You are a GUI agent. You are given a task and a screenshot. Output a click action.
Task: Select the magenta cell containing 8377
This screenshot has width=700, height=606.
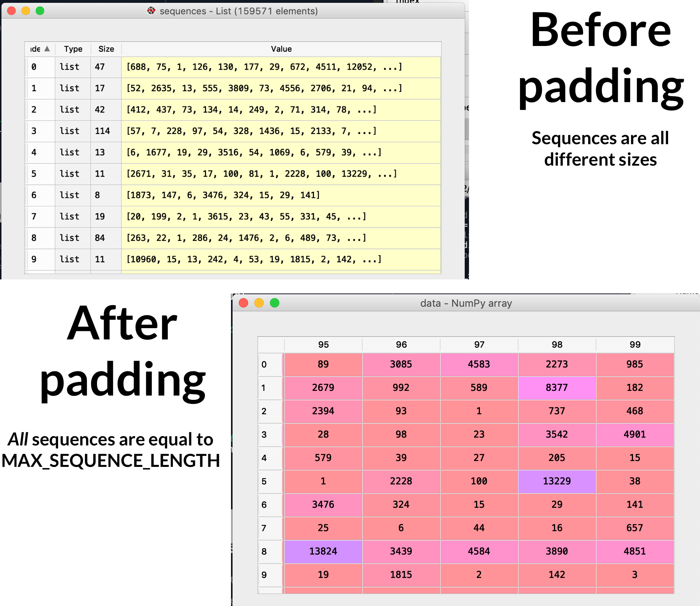coord(557,388)
